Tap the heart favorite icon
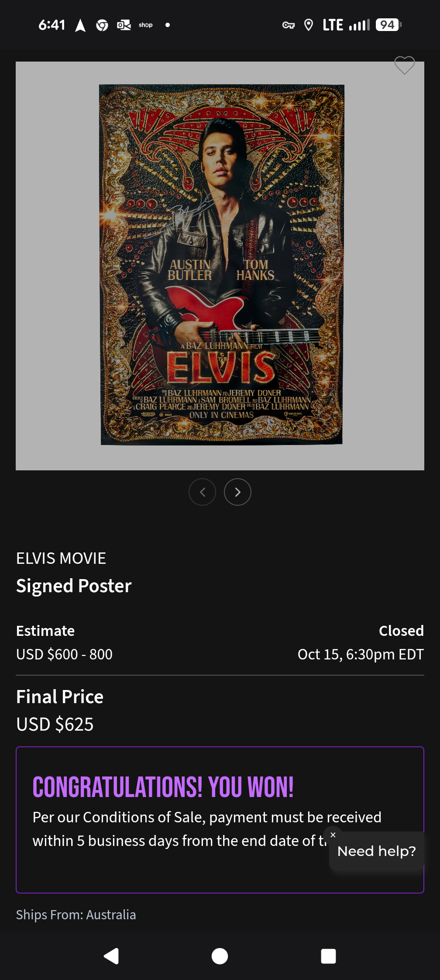 [404, 66]
